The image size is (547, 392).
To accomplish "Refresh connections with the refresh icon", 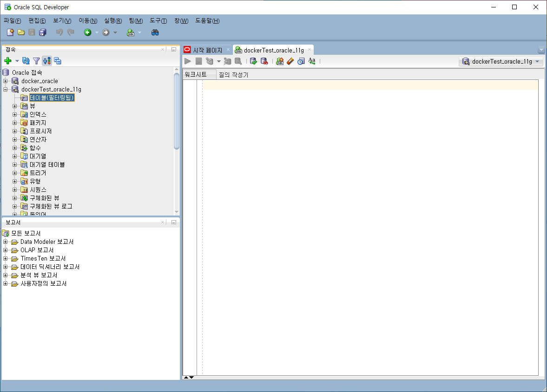I will [x=26, y=61].
